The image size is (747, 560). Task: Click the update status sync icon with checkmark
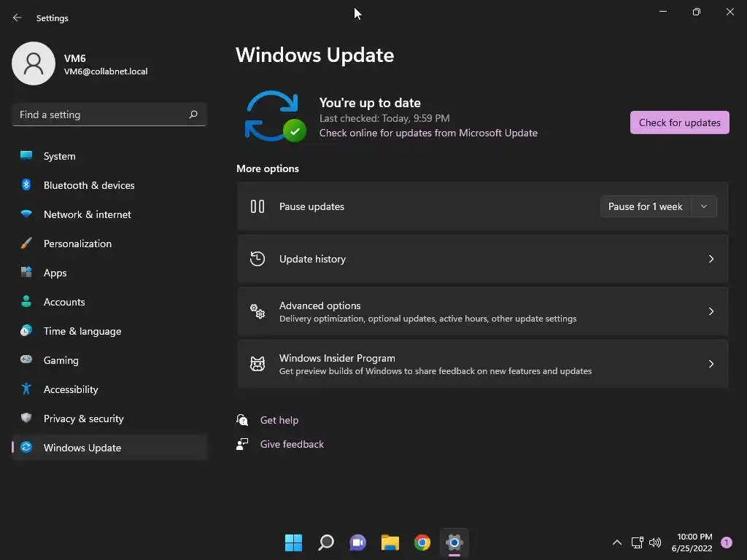pyautogui.click(x=275, y=116)
